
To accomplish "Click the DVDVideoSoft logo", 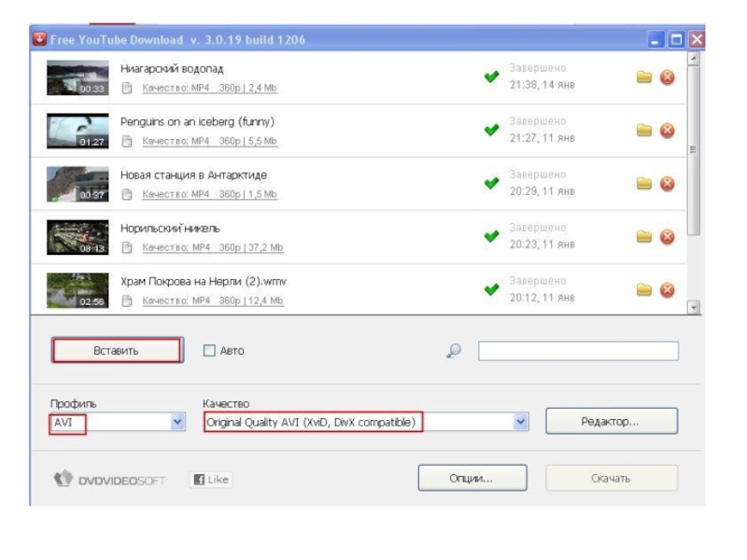I will 109,479.
